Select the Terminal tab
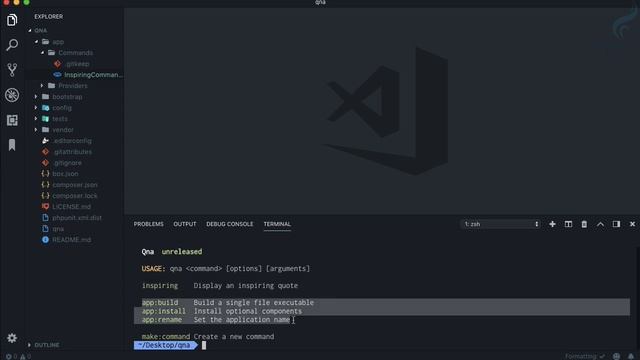Screen dimensions: 640x360 coord(277,224)
